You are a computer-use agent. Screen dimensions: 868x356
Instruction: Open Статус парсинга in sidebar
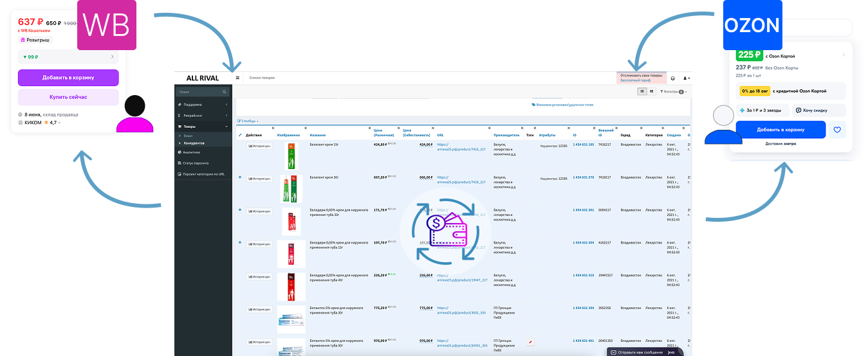[196, 163]
